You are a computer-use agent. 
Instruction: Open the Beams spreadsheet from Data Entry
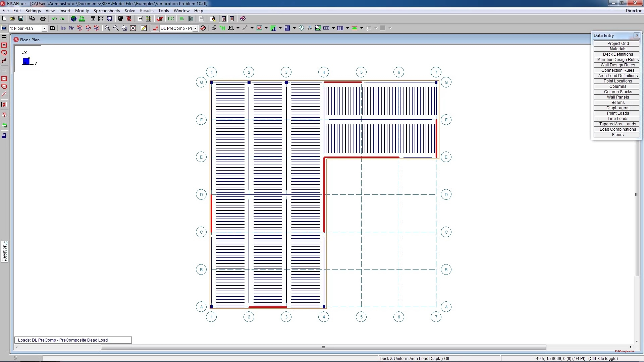tap(618, 102)
